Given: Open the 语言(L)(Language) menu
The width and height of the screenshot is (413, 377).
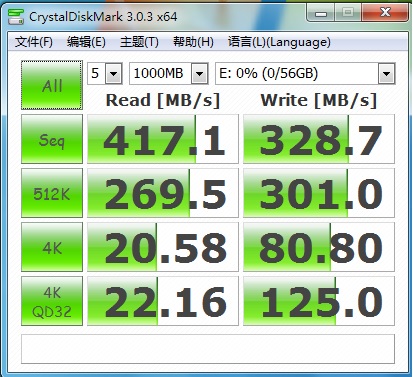Looking at the screenshot, I should point(279,42).
